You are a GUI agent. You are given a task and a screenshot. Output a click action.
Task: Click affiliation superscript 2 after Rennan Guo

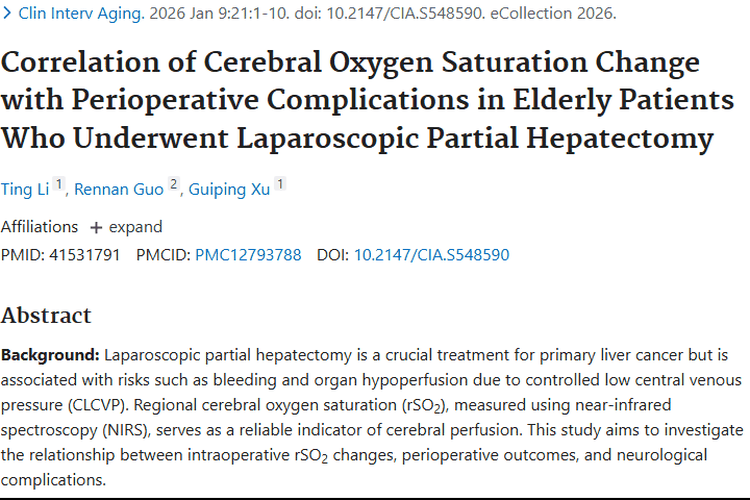pos(174,185)
